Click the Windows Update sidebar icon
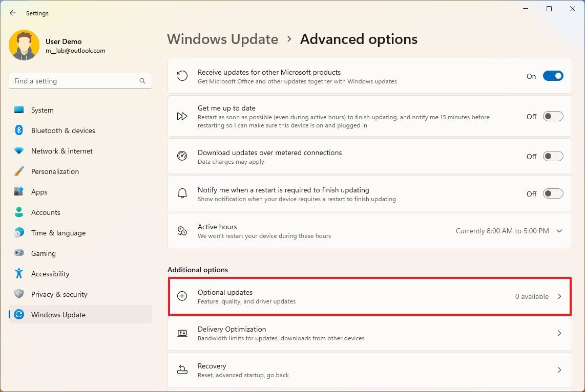Viewport: 585px width, 392px height. [x=18, y=315]
